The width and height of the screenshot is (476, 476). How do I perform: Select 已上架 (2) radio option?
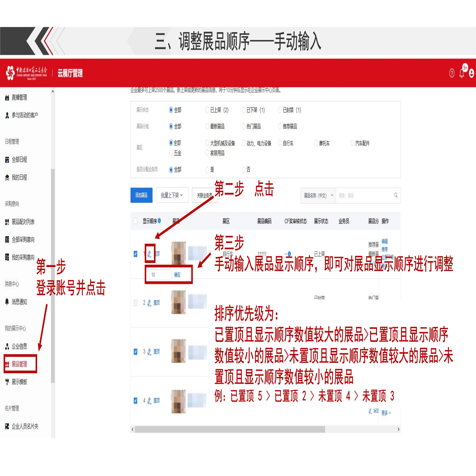[207, 110]
